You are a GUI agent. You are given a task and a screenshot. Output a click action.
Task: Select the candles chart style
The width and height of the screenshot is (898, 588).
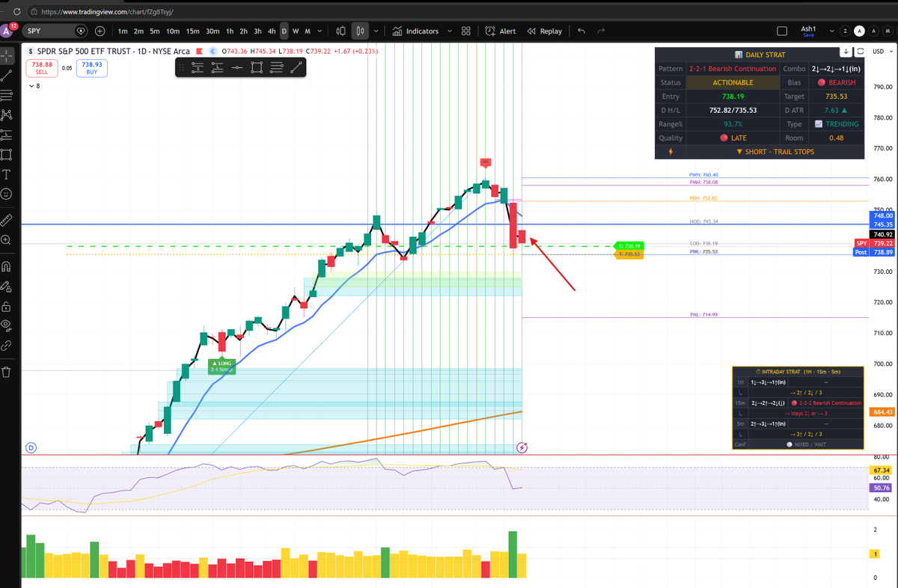360,31
